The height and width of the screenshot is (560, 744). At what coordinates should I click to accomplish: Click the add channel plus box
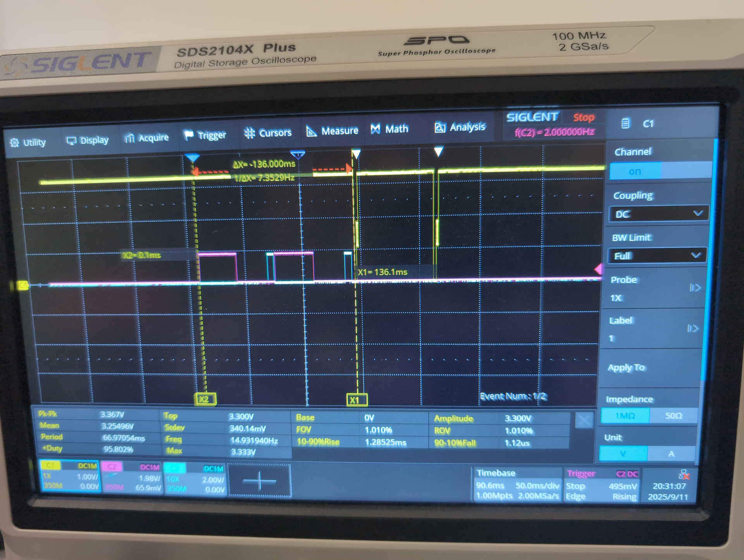[259, 481]
